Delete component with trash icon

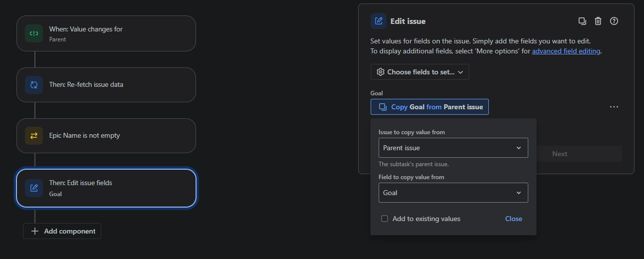click(x=598, y=21)
